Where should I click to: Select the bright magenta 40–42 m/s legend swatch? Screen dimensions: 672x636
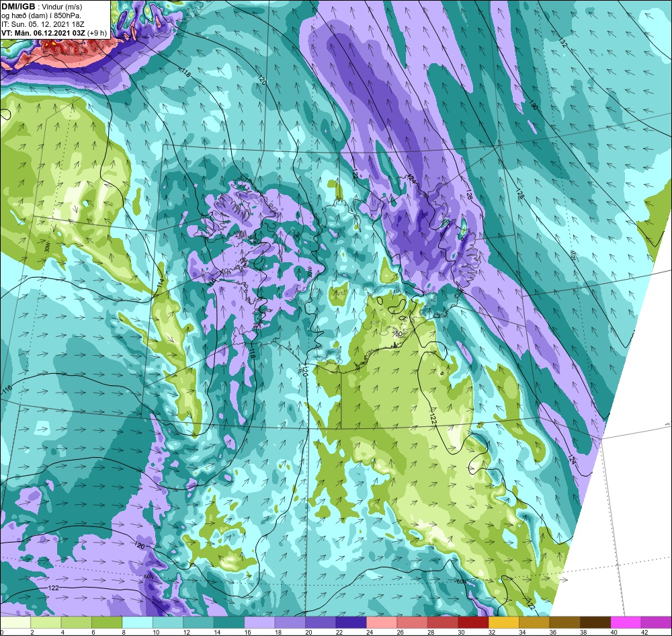(x=626, y=622)
